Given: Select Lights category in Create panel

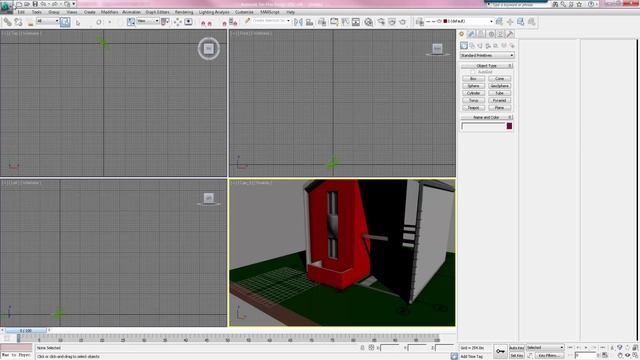Looking at the screenshot, I should click(x=480, y=46).
